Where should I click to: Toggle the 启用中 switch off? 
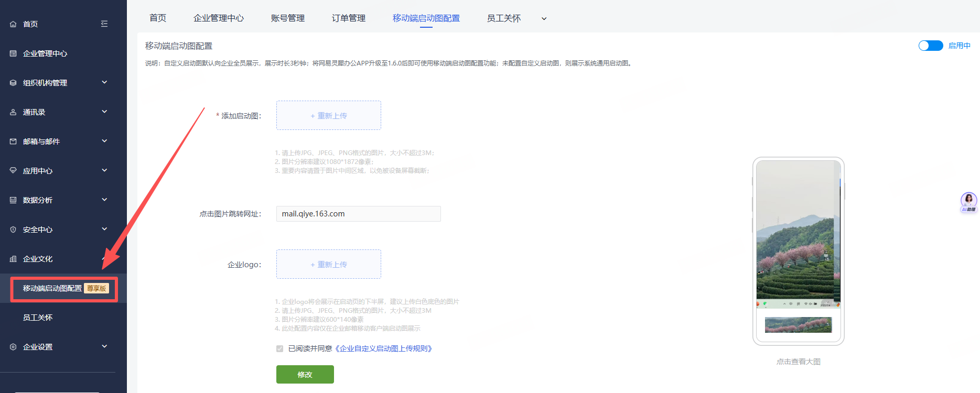(x=931, y=46)
